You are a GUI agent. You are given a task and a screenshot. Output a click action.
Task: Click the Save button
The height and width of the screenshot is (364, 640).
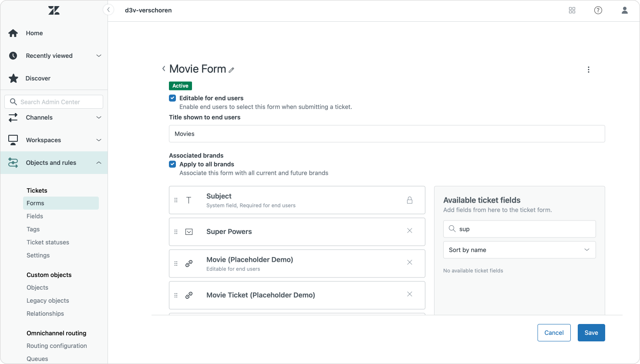point(591,333)
